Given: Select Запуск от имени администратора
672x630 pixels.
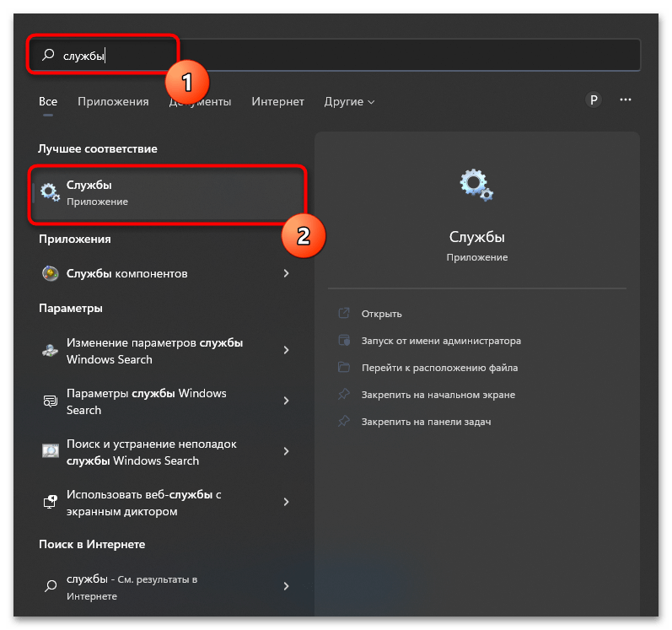Looking at the screenshot, I should click(441, 341).
